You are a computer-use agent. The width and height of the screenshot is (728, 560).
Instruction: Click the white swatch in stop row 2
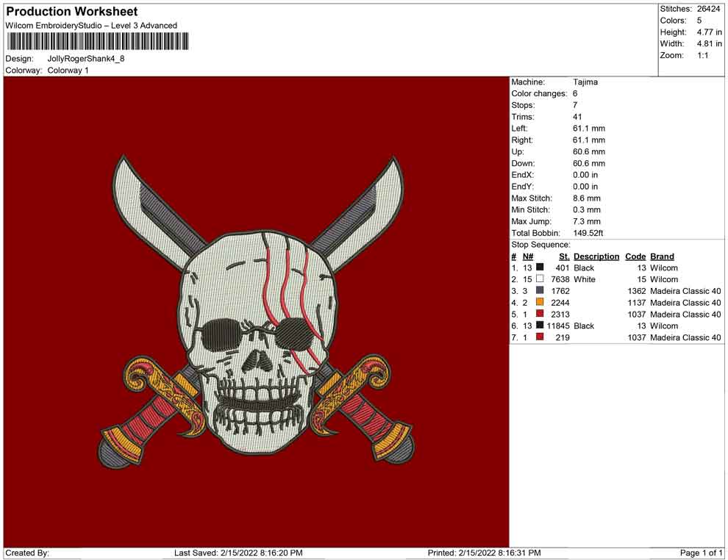coord(540,279)
